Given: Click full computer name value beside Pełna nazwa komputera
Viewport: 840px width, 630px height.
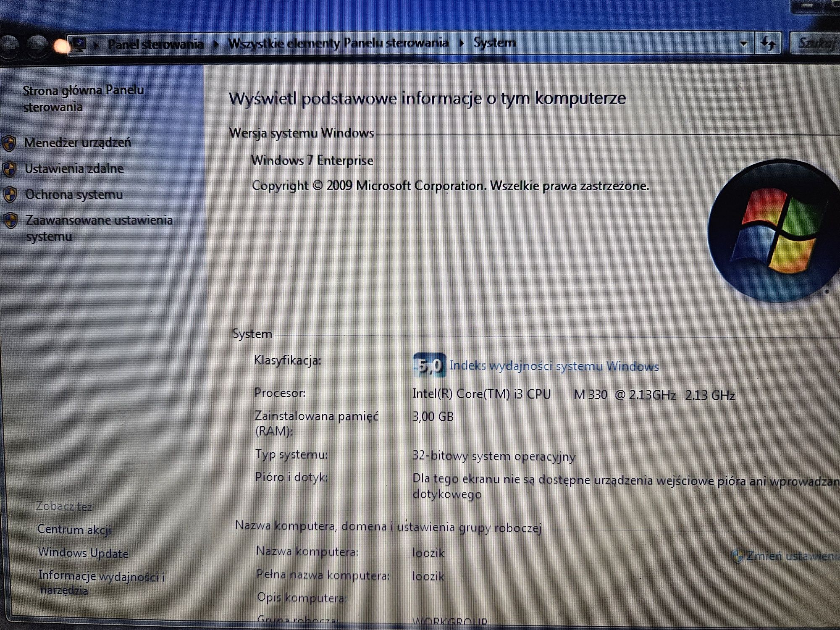Looking at the screenshot, I should (x=428, y=576).
